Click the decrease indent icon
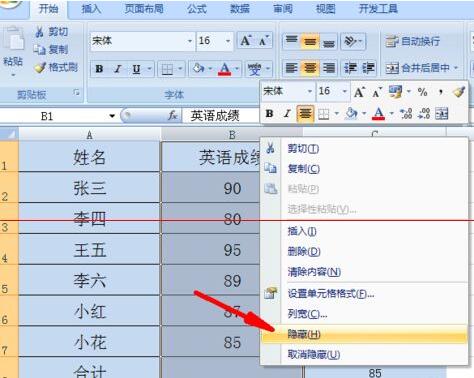 click(x=350, y=68)
